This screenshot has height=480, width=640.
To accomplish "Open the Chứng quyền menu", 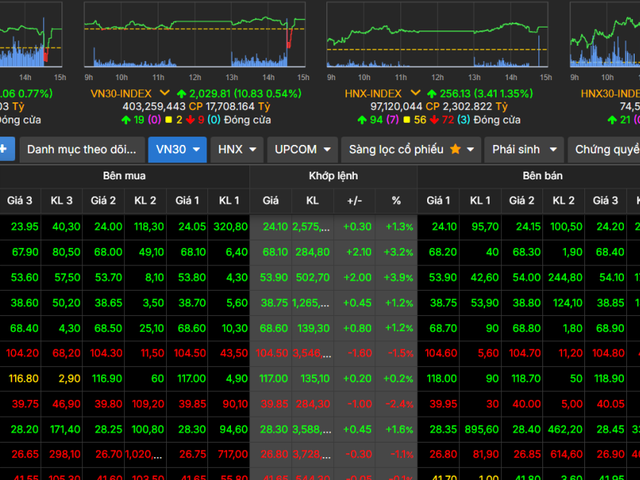I will point(604,149).
